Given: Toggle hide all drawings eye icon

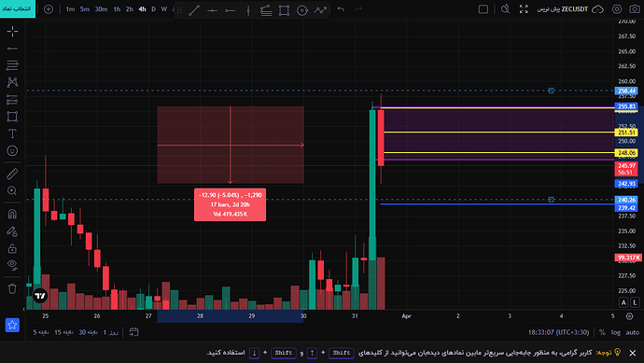Looking at the screenshot, I should click(12, 265).
